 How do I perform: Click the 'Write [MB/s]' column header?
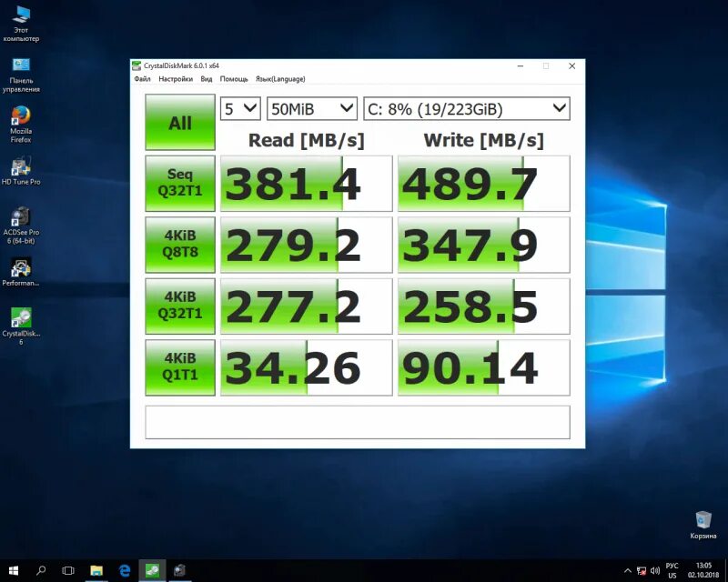(x=484, y=140)
